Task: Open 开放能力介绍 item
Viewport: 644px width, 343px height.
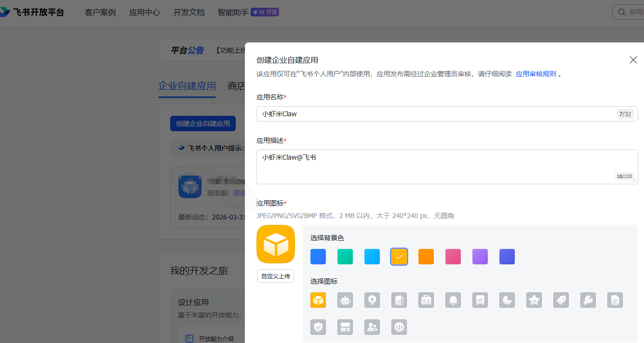Action: [216, 339]
